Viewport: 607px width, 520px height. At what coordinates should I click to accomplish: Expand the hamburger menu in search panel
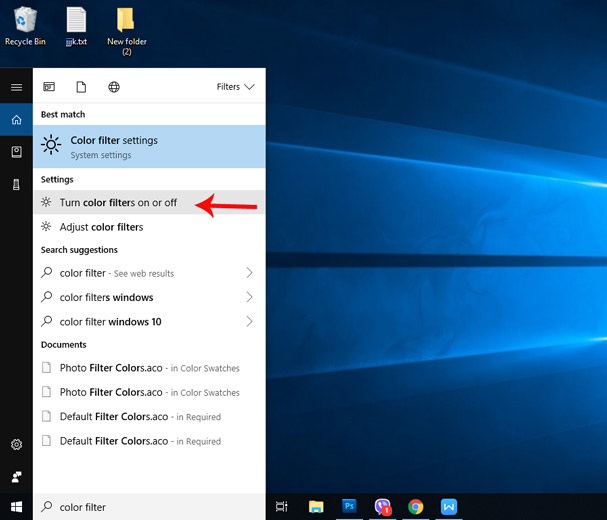tap(16, 87)
